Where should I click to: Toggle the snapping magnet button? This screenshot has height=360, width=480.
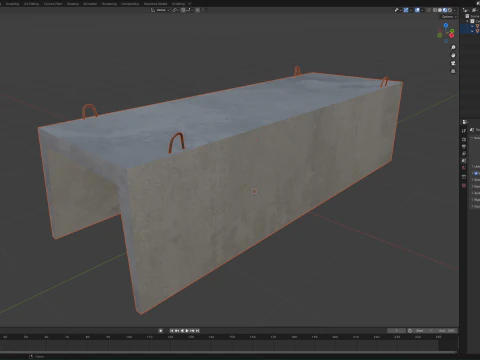pos(183,10)
